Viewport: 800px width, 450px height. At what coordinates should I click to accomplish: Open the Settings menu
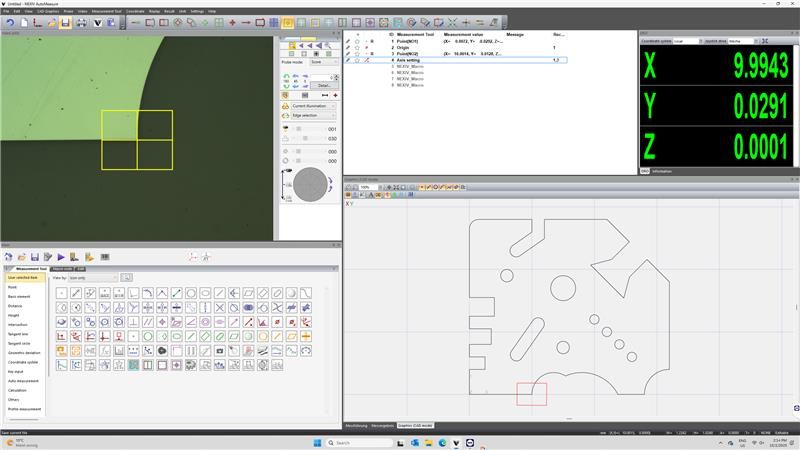197,11
